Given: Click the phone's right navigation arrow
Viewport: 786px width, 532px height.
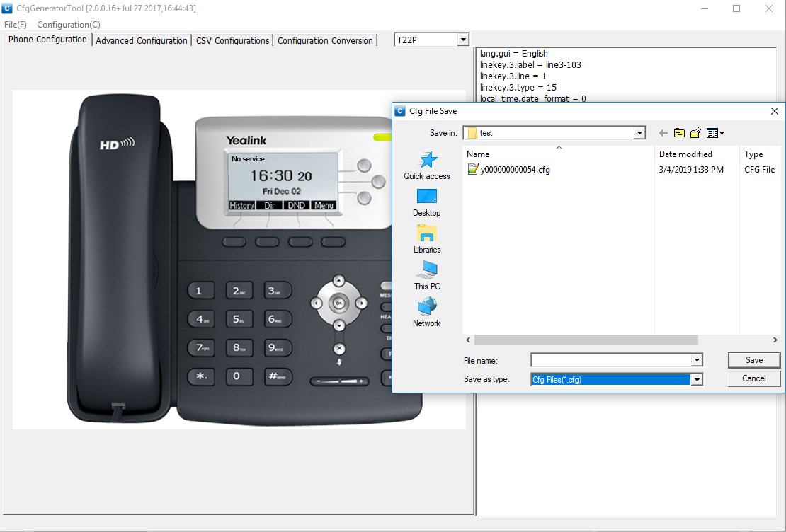Looking at the screenshot, I should point(361,303).
